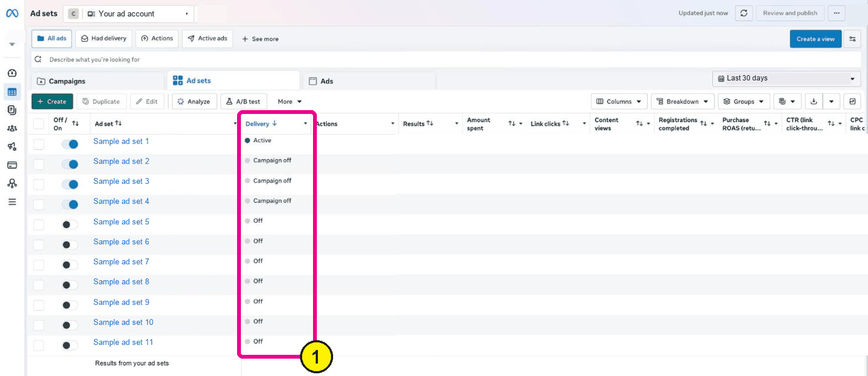Click See more saved views

pos(260,39)
